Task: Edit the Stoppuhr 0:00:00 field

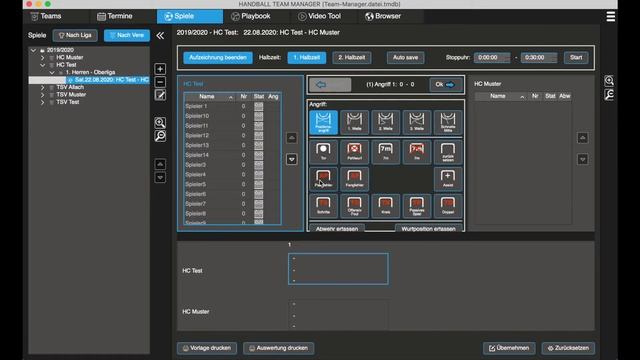Action: point(492,58)
